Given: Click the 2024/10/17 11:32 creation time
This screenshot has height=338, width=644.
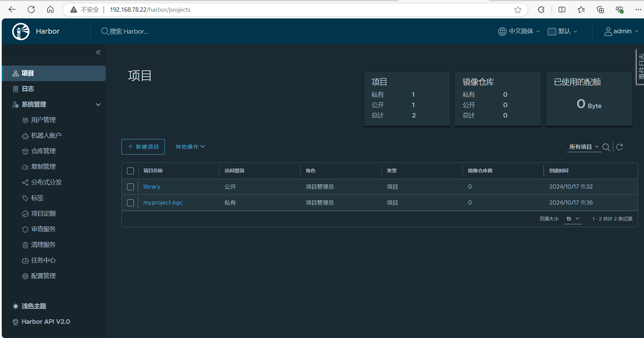Looking at the screenshot, I should point(571,187).
